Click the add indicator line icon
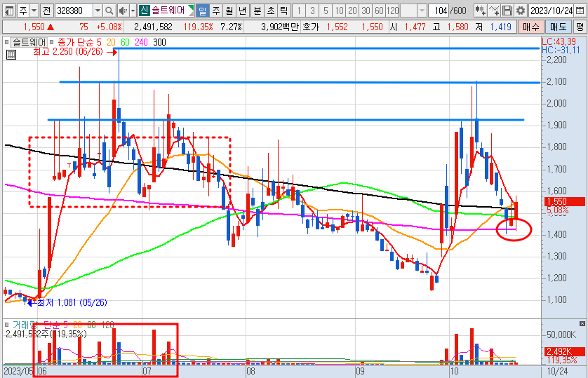The image size is (588, 378). 494,11
